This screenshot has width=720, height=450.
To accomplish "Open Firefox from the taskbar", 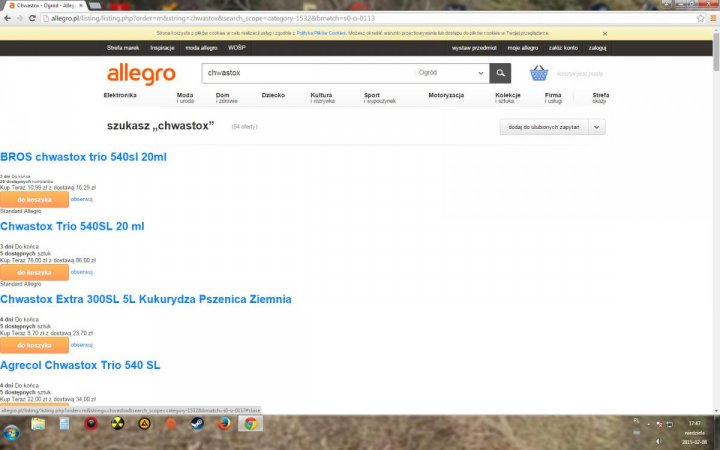I will pyautogui.click(x=223, y=424).
